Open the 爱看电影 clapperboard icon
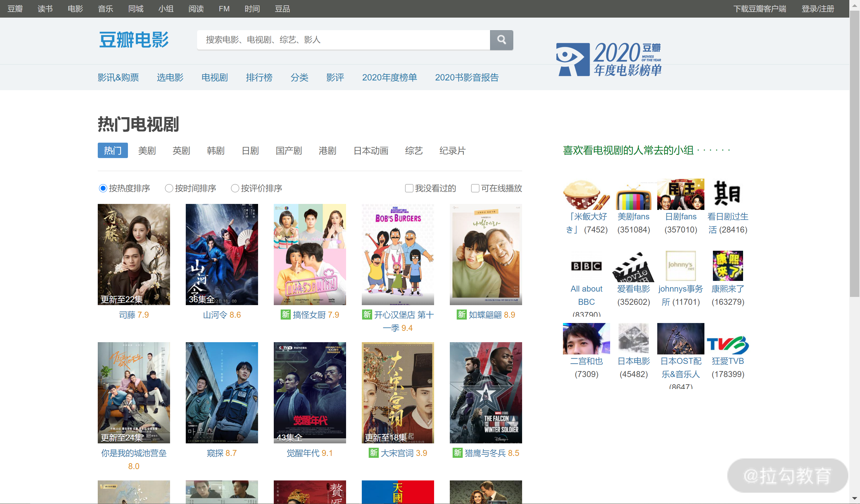860x504 pixels. (633, 267)
